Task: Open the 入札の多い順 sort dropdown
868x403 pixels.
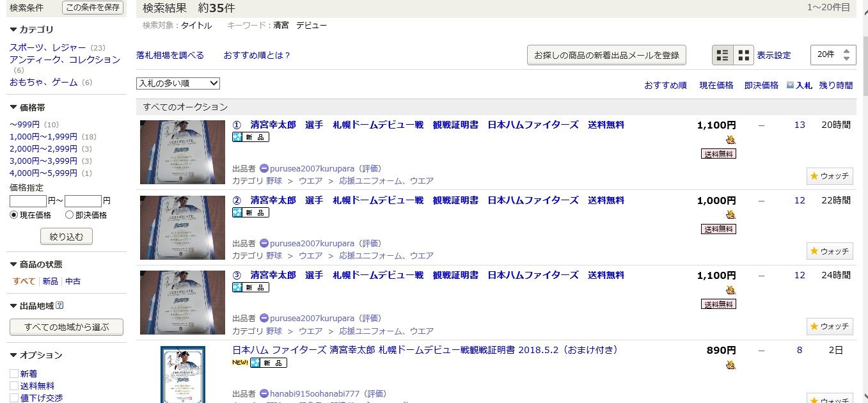Action: (178, 83)
